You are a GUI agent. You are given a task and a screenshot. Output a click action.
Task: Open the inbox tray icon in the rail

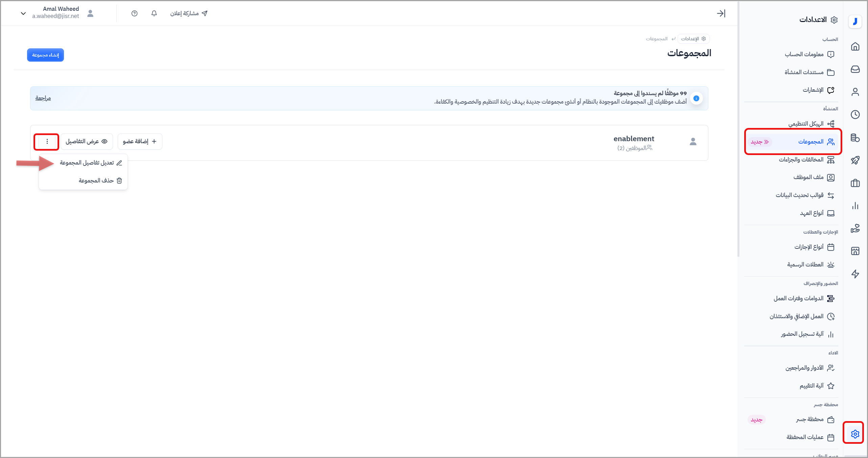tap(855, 69)
